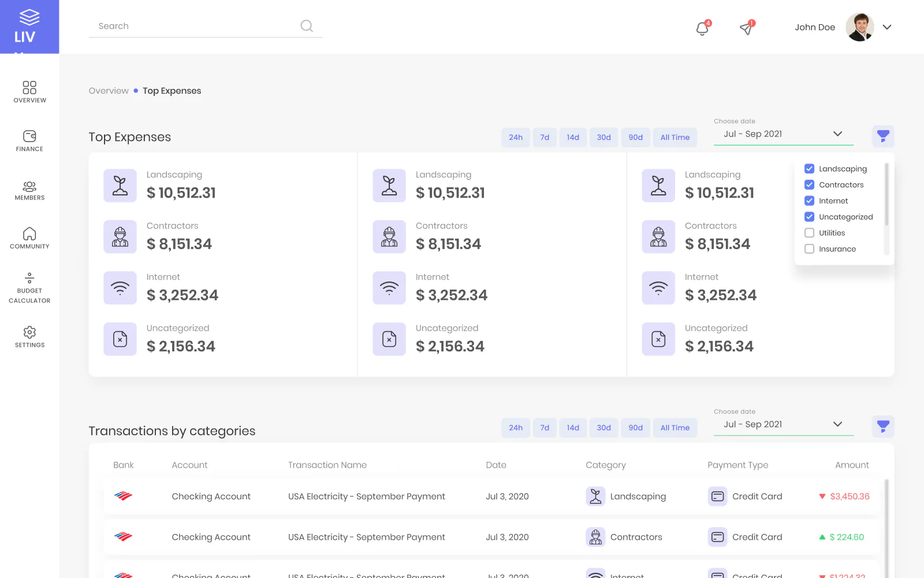
Task: Click the filter dropdown list scrollbar
Action: click(886, 195)
